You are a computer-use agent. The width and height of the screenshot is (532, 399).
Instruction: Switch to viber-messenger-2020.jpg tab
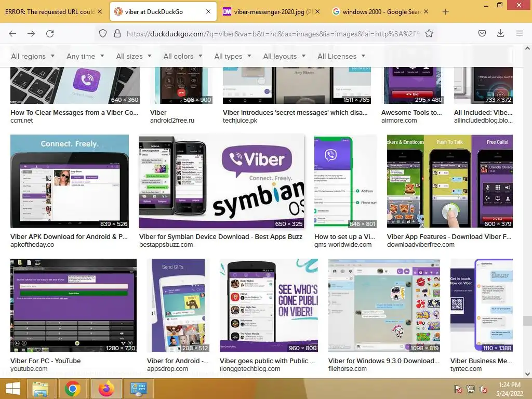[271, 12]
